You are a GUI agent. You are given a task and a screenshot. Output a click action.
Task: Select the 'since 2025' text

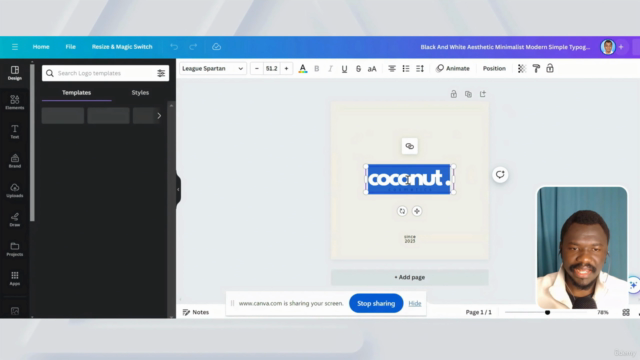[x=410, y=239]
